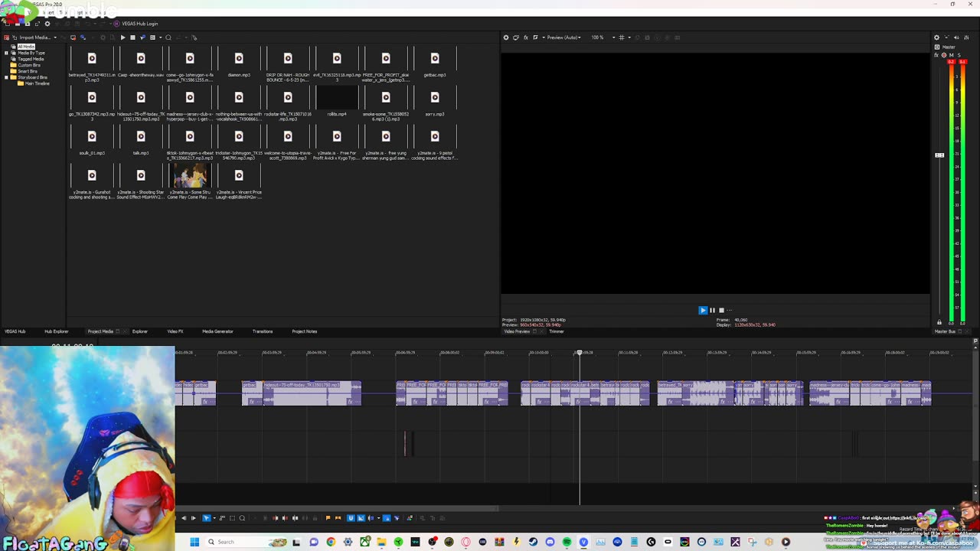Image resolution: width=980 pixels, height=551 pixels.
Task: Click Stop button under video preview
Action: [721, 310]
